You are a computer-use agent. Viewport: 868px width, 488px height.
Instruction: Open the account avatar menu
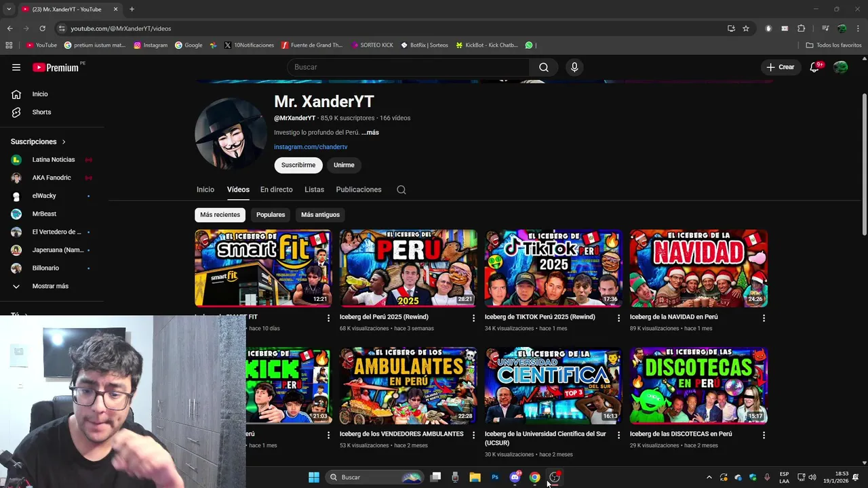click(840, 67)
